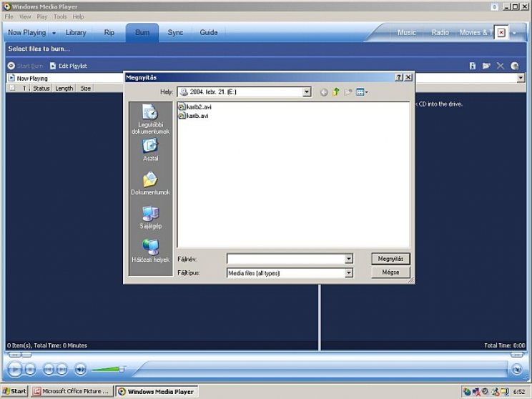This screenshot has height=399, width=532.
Task: Click the Windows Start button
Action: (x=14, y=391)
